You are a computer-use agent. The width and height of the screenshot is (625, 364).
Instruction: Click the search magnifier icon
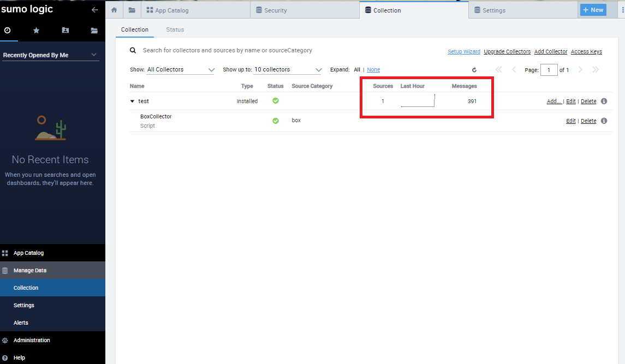coord(133,50)
